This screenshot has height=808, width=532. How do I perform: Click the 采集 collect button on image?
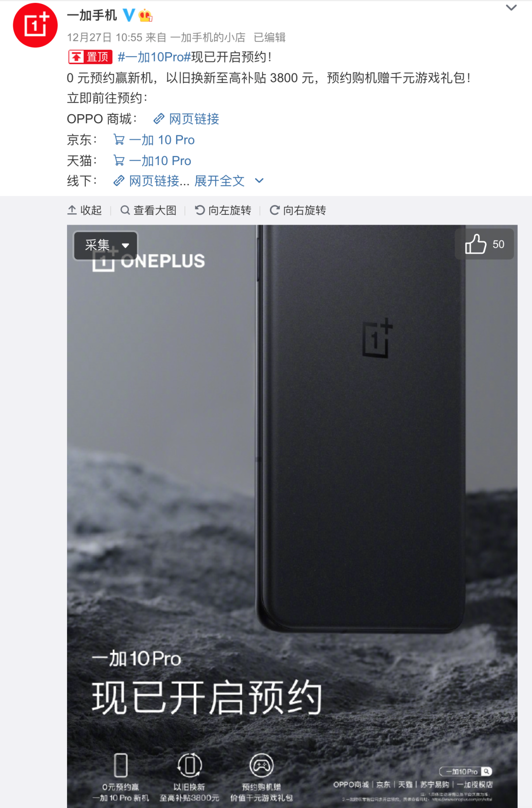97,245
